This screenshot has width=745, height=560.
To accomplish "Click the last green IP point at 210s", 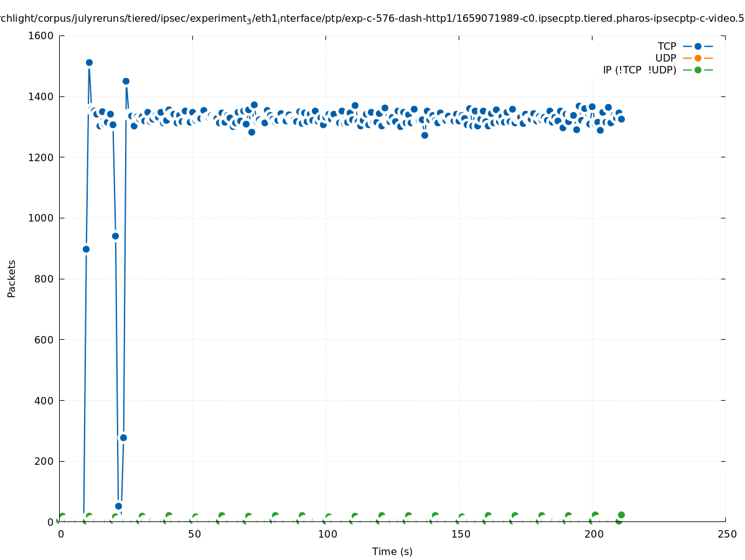I will 621,515.
